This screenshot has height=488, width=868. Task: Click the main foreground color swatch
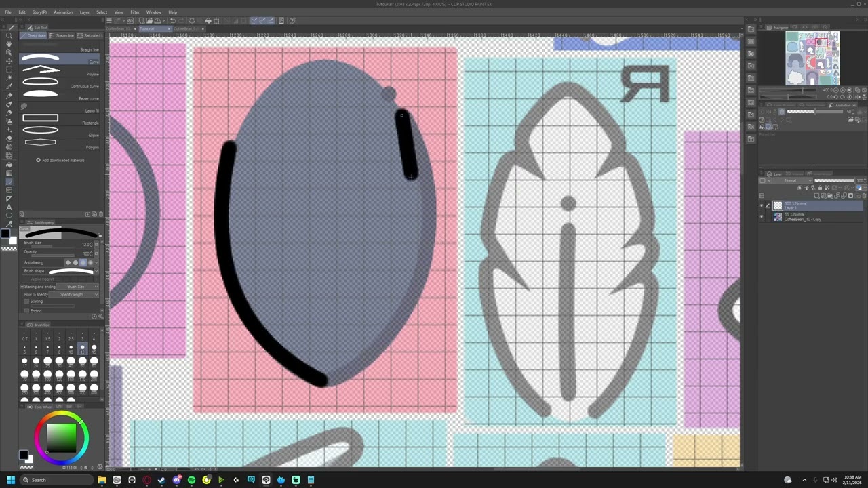tap(5, 234)
